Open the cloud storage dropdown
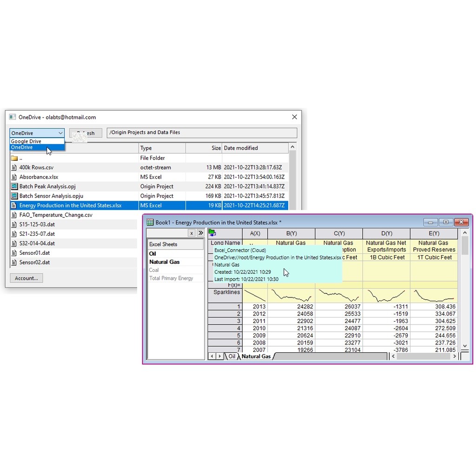 [x=61, y=133]
